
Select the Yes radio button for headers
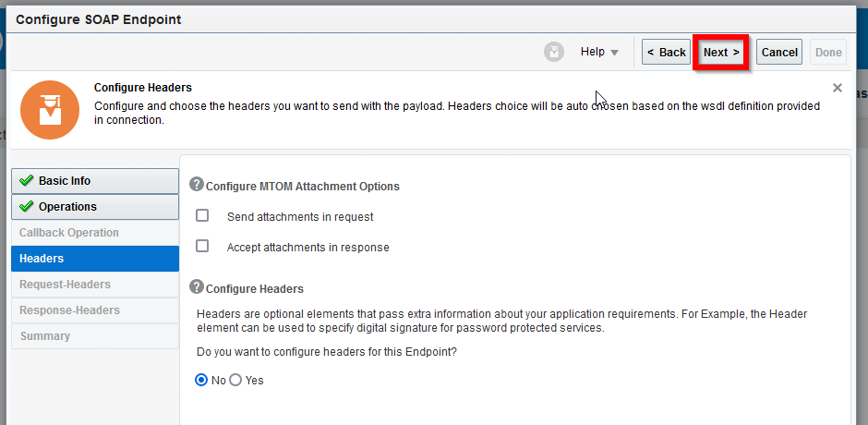(235, 380)
